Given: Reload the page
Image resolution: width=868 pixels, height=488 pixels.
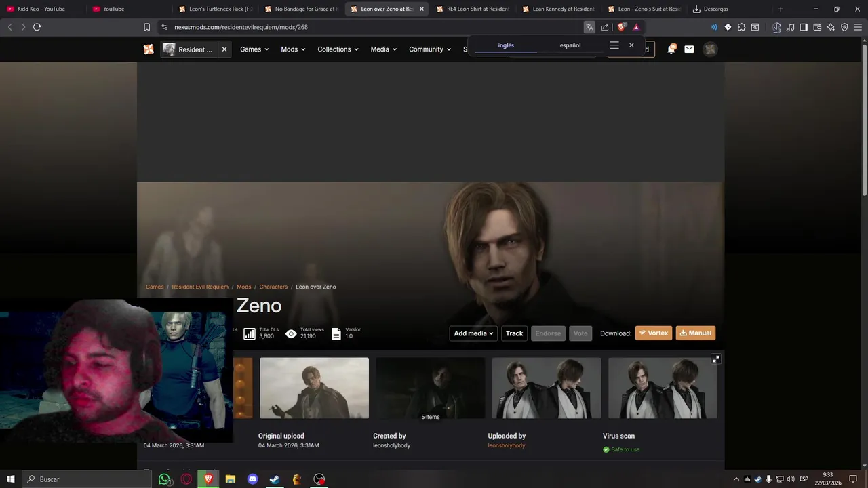Looking at the screenshot, I should tap(37, 27).
